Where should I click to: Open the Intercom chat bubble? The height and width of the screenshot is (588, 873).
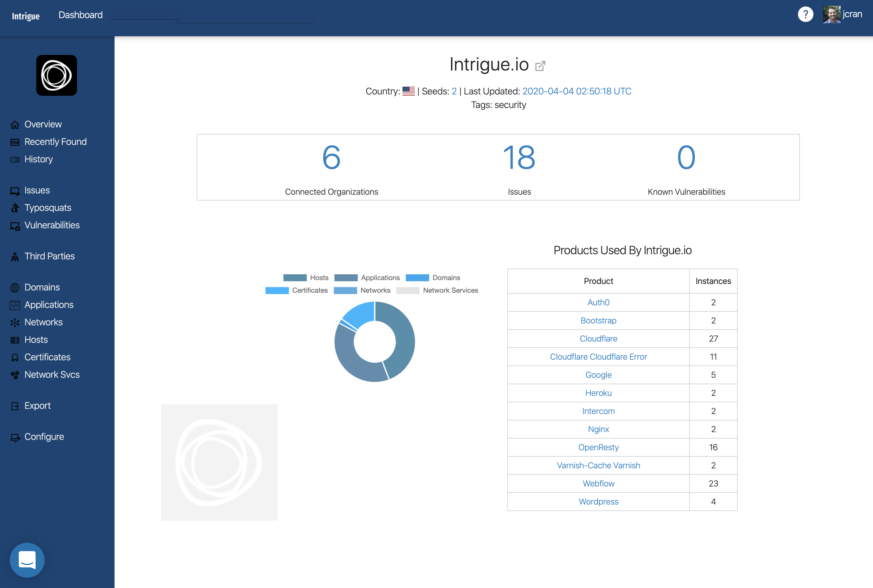tap(27, 560)
